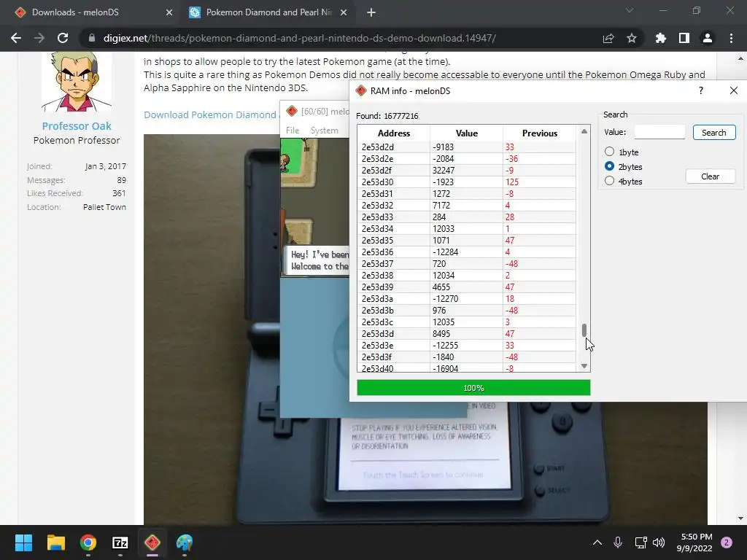Screen dimensions: 747x560
Task: Open Professor Oak's profile link
Action: pyautogui.click(x=77, y=125)
